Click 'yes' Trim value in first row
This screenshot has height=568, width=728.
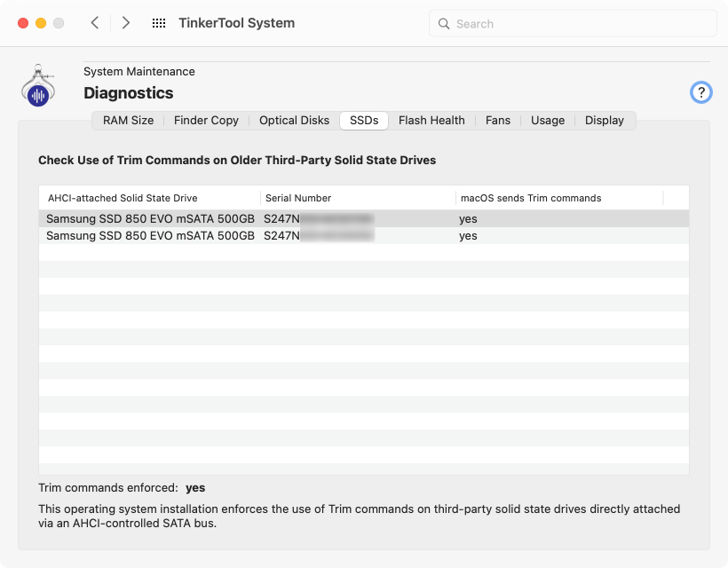tap(468, 219)
